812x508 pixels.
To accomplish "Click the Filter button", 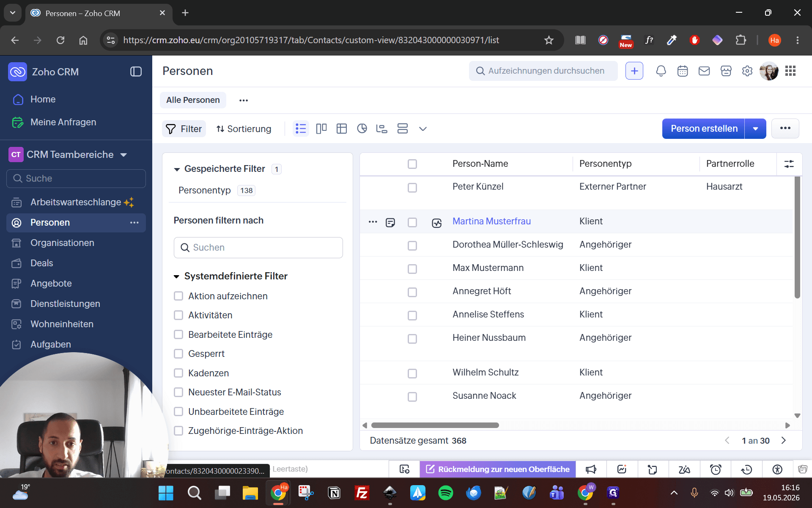I will pyautogui.click(x=184, y=129).
